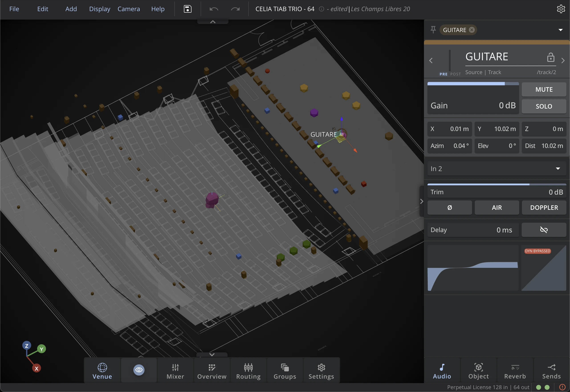570x392 pixels.
Task: Switch to the Audio tab
Action: click(442, 371)
